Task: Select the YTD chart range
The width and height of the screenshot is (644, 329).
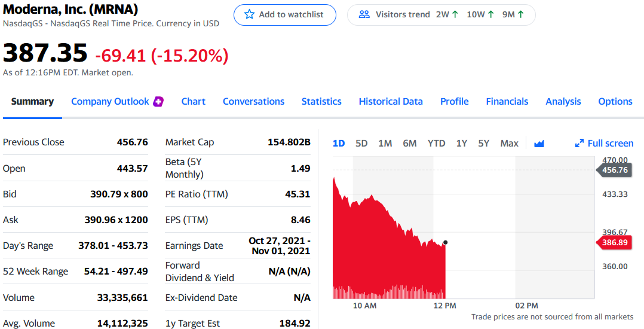Action: (436, 143)
